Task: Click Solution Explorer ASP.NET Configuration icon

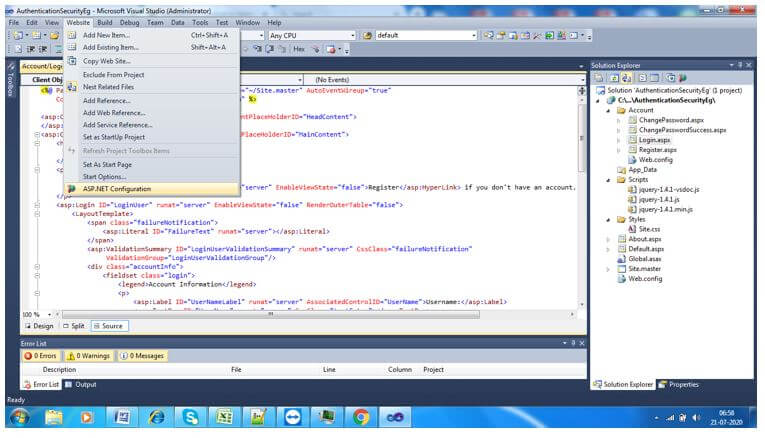Action: point(682,78)
